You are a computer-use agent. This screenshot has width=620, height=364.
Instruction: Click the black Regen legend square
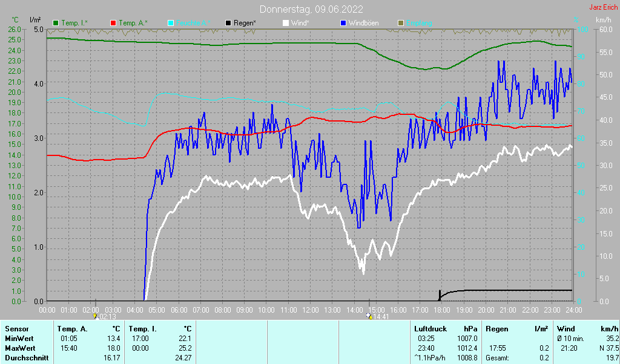pyautogui.click(x=228, y=23)
